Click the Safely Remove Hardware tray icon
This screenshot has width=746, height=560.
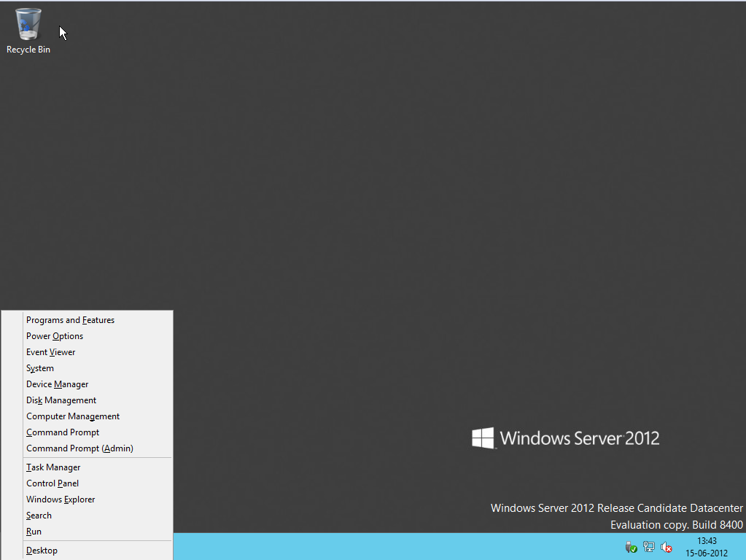(632, 547)
